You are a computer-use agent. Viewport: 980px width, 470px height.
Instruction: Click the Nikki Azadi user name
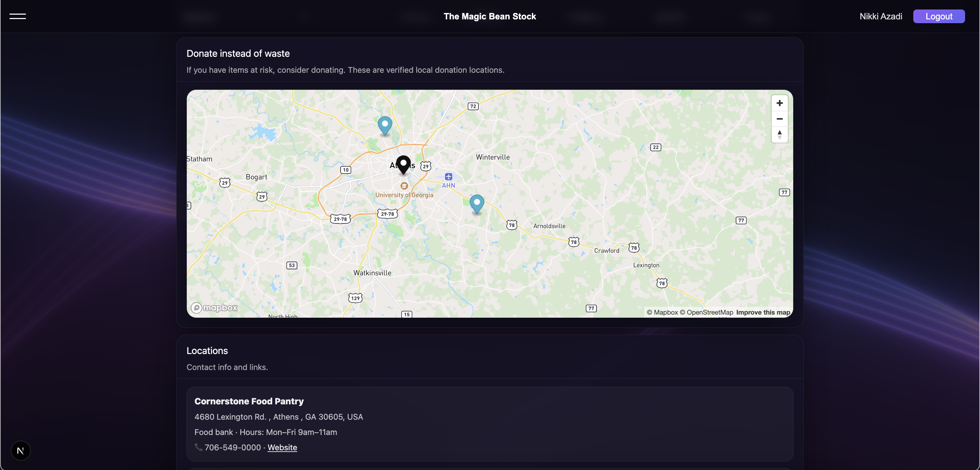point(880,16)
